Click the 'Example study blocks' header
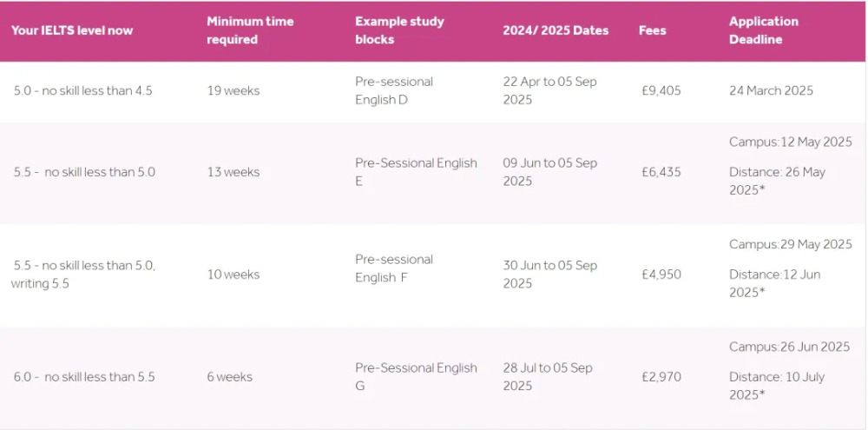 click(x=399, y=30)
